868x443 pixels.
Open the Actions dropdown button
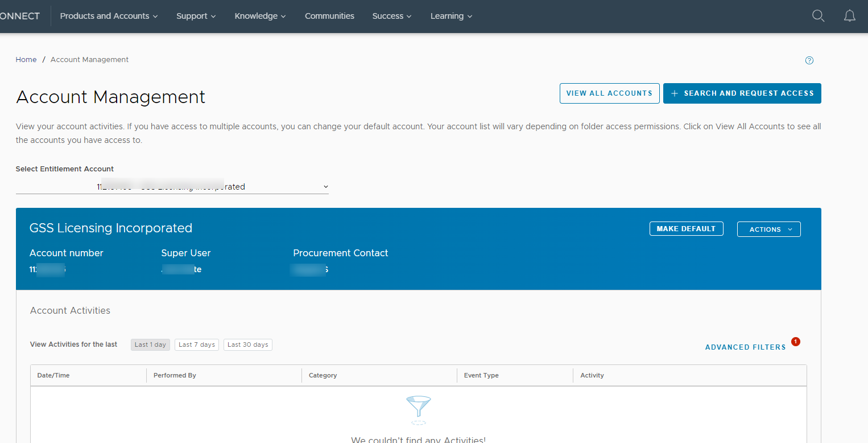(769, 229)
